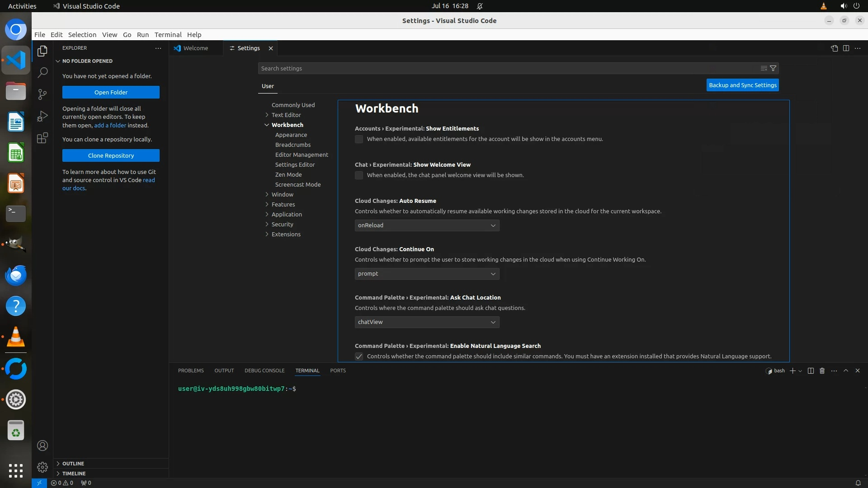
Task: Open the Auto Resume onReload dropdown
Action: 427,225
